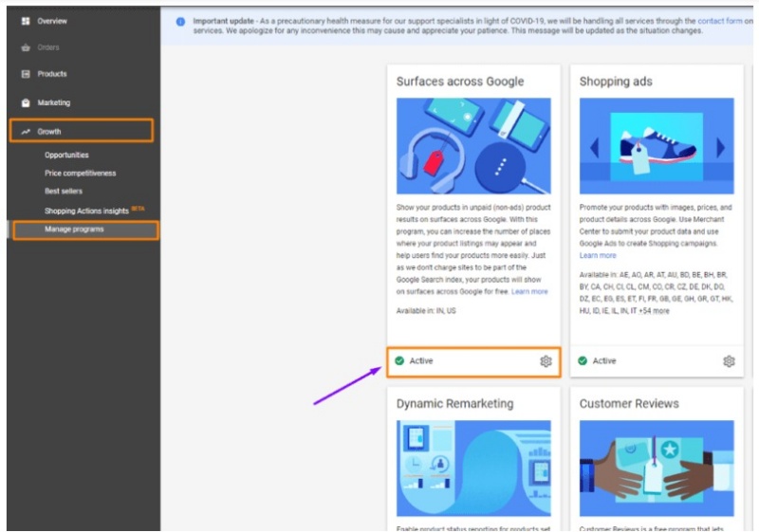The image size is (759, 532).
Task: Select Price competitiveness submenu
Action: [x=81, y=174]
